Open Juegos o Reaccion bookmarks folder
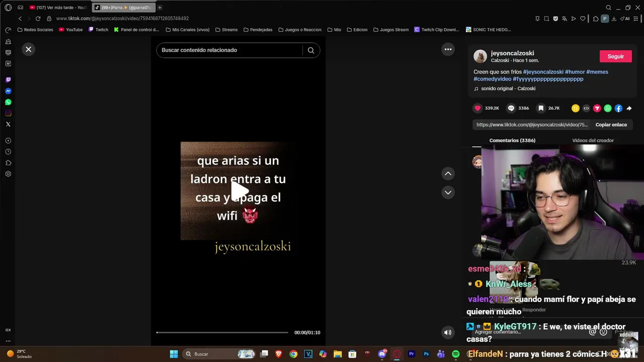 tap(300, 30)
